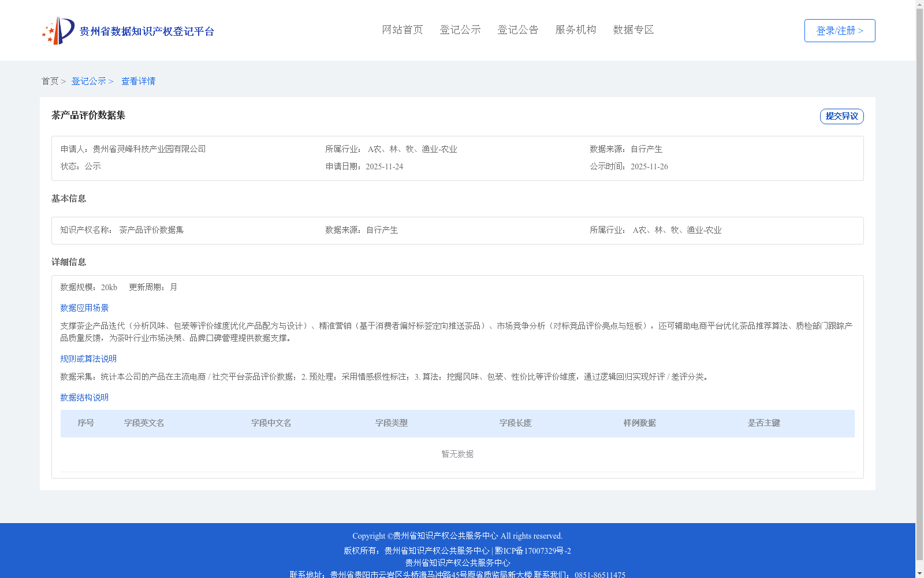This screenshot has width=924, height=578.
Task: Click the 是否主键 column header
Action: tap(764, 423)
